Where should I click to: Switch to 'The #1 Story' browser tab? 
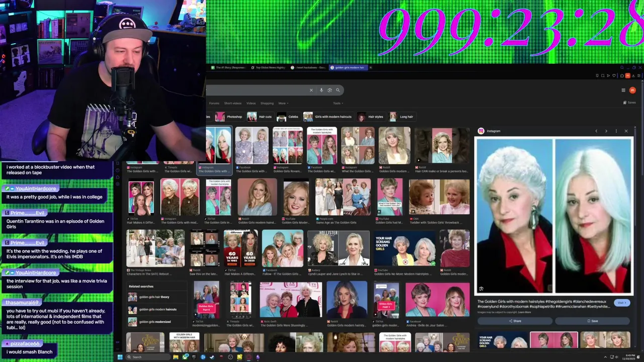pyautogui.click(x=228, y=67)
